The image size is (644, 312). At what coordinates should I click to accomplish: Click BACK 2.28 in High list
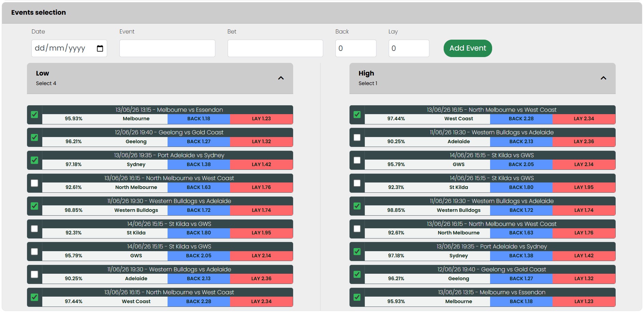click(521, 119)
